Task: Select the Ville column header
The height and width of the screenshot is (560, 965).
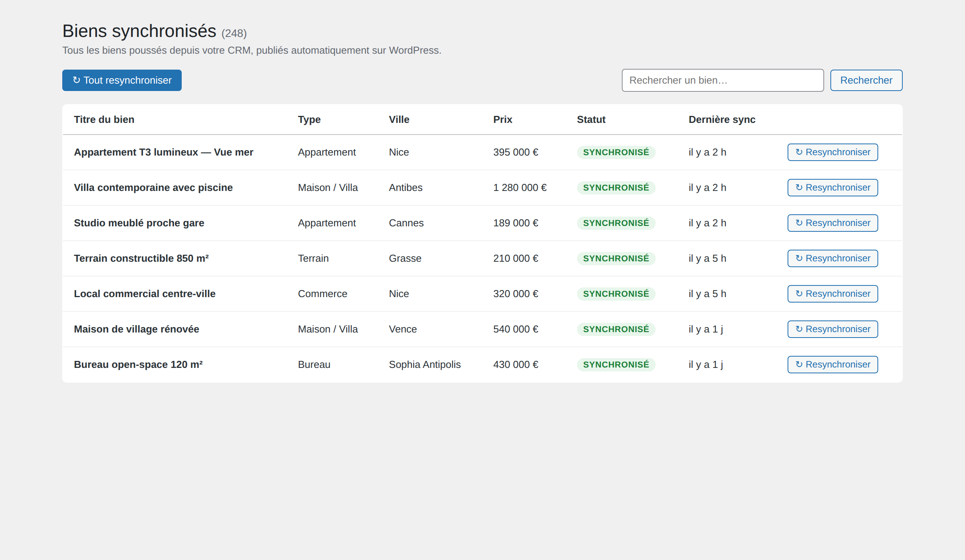Action: pos(399,119)
